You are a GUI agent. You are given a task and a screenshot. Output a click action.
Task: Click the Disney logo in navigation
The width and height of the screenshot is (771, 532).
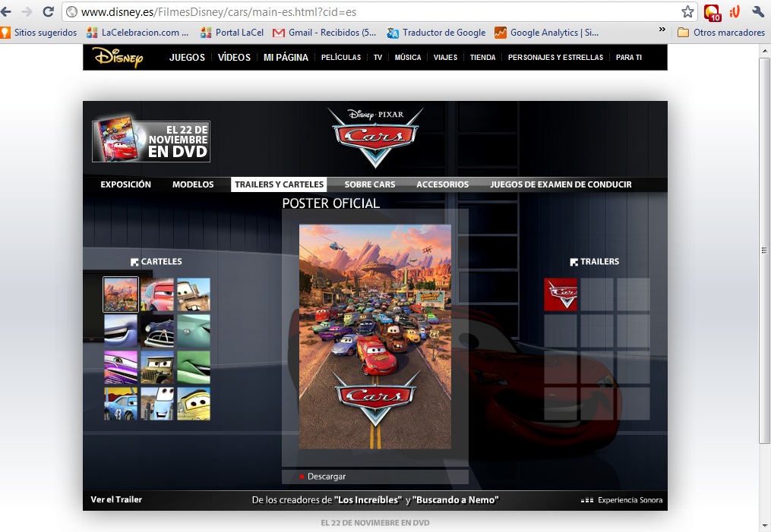pyautogui.click(x=118, y=58)
